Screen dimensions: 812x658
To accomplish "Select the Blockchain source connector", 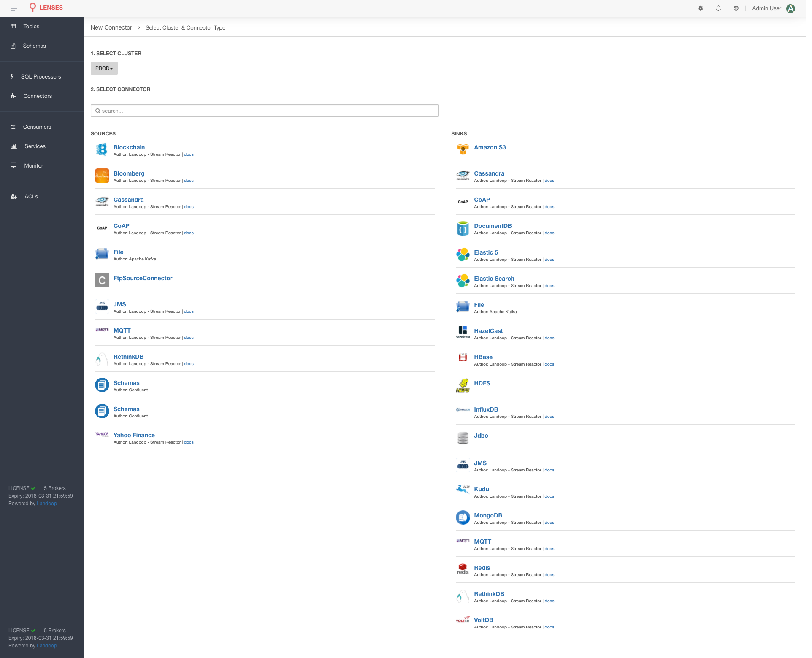I will pos(129,147).
